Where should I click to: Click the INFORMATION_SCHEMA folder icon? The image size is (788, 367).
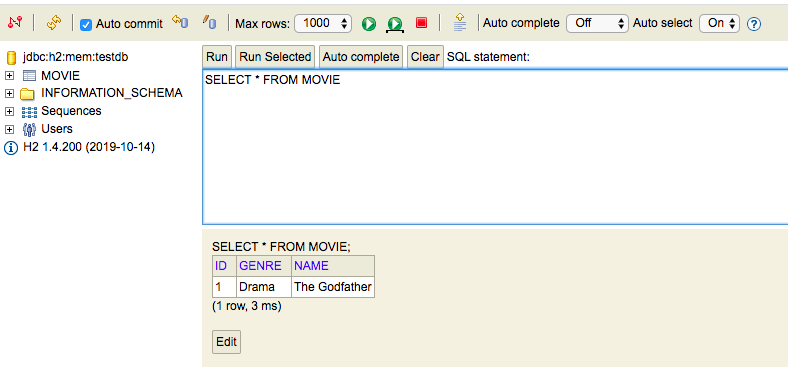pos(27,94)
